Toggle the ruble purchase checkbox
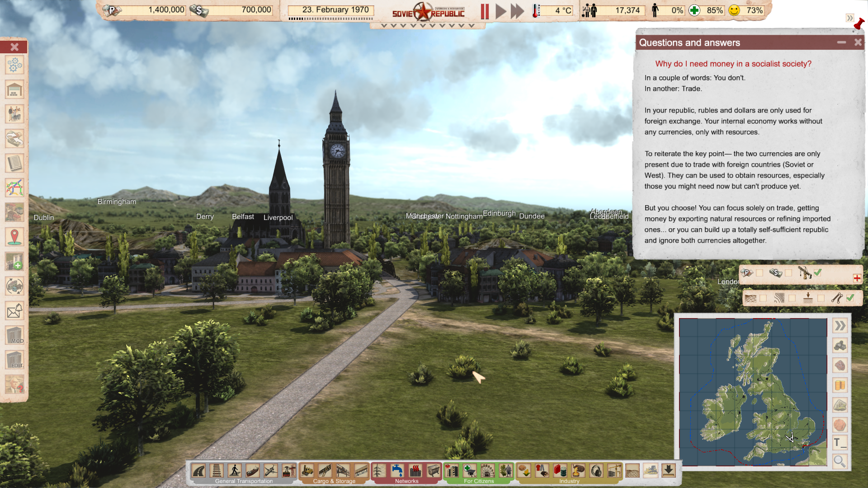Viewport: 868px width, 488px height. 760,273
